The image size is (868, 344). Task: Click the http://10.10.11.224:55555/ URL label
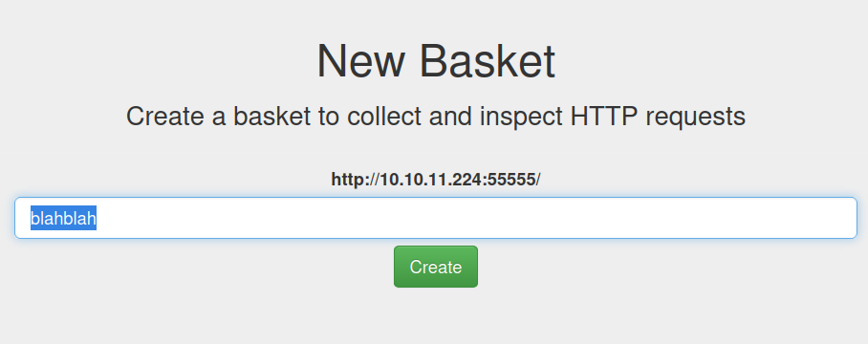tap(436, 180)
